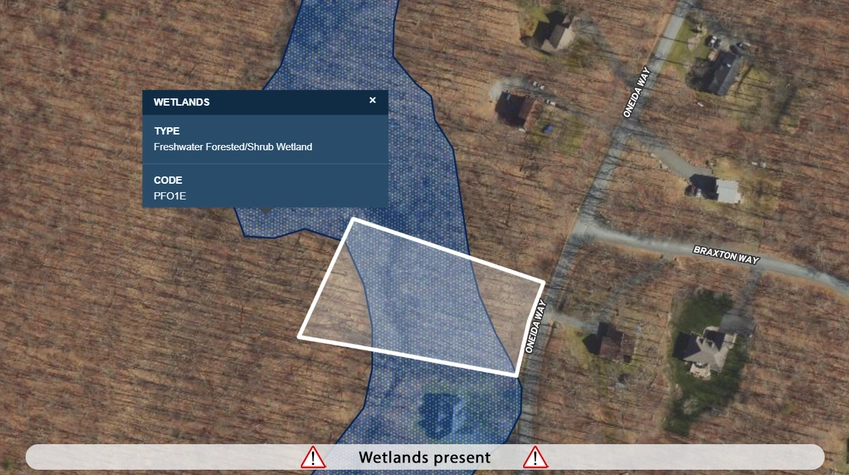Select the white-outlined parcel's wetland area
The width and height of the screenshot is (849, 475).
point(422,303)
